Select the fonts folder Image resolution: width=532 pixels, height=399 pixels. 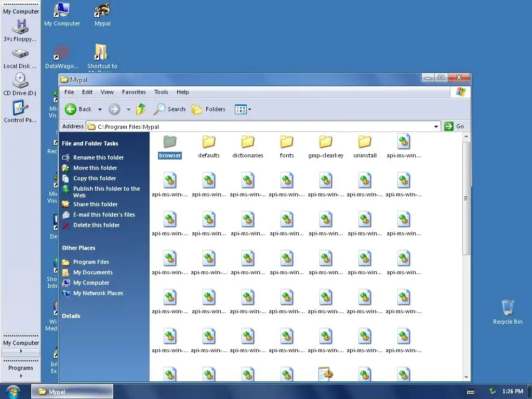(x=287, y=146)
